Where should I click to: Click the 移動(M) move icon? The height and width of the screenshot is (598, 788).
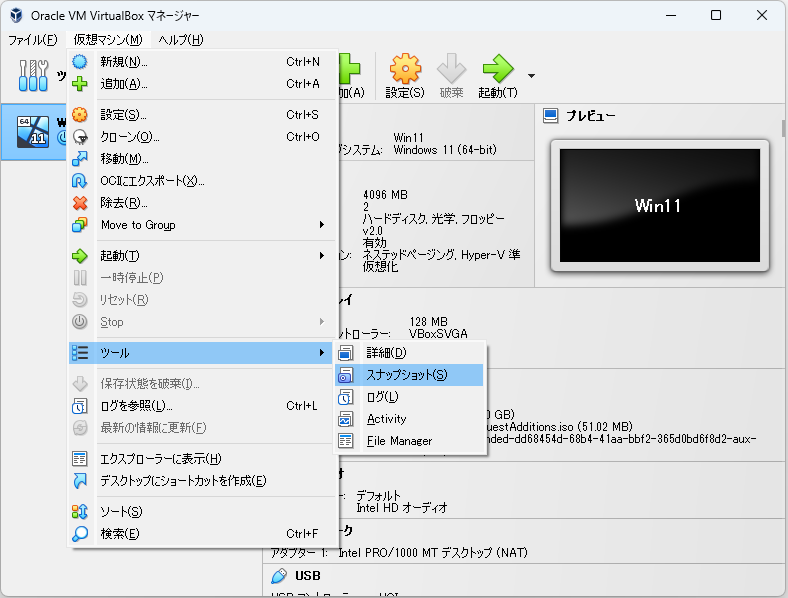(x=79, y=159)
